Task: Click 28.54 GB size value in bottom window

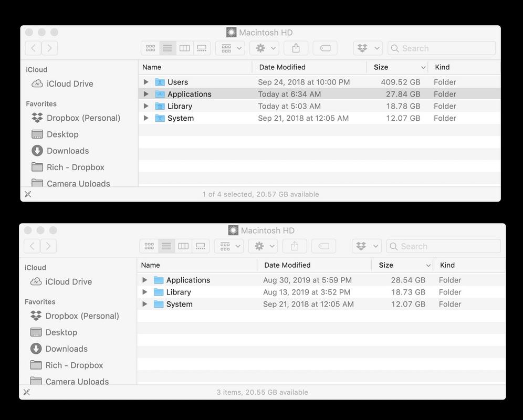Action: coord(408,280)
